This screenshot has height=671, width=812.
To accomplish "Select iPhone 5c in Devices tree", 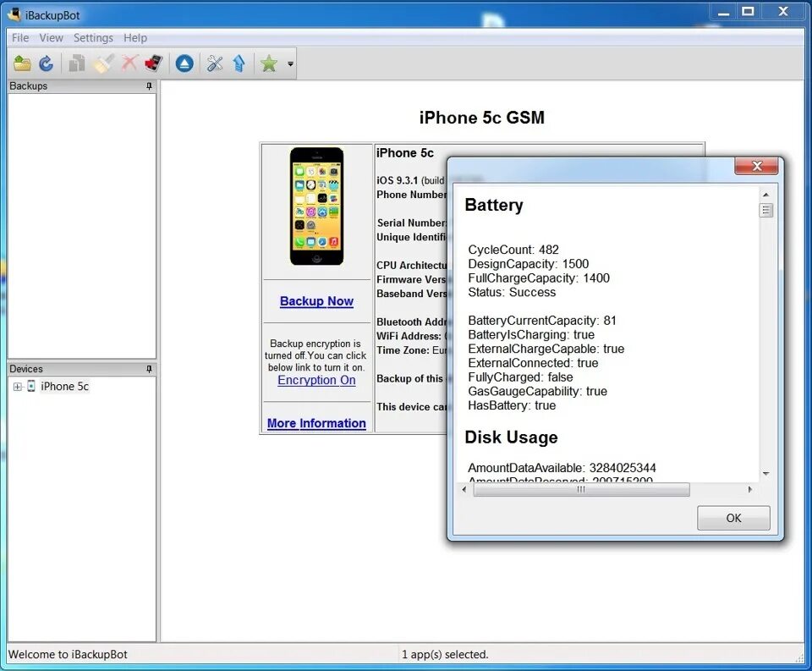I will coord(65,386).
